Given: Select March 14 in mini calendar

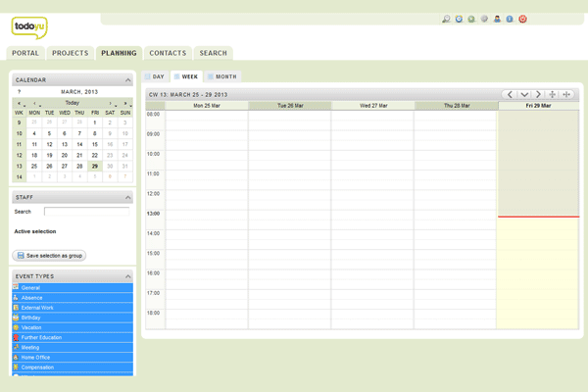Looking at the screenshot, I should point(79,144).
